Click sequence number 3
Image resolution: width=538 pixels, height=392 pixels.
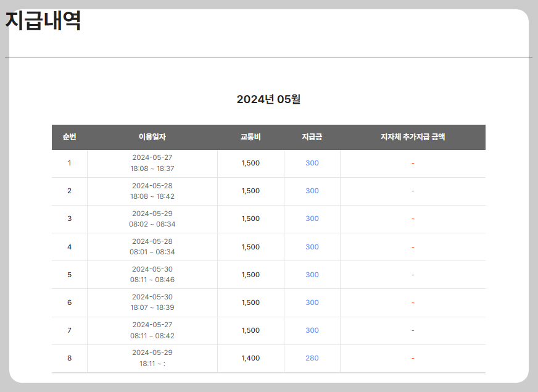[x=69, y=219]
